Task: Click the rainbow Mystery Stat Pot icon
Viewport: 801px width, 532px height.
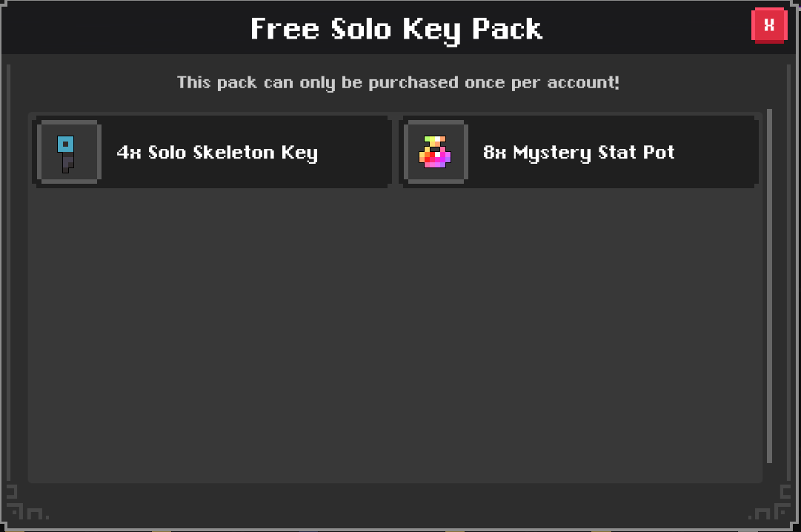Action: 435,152
